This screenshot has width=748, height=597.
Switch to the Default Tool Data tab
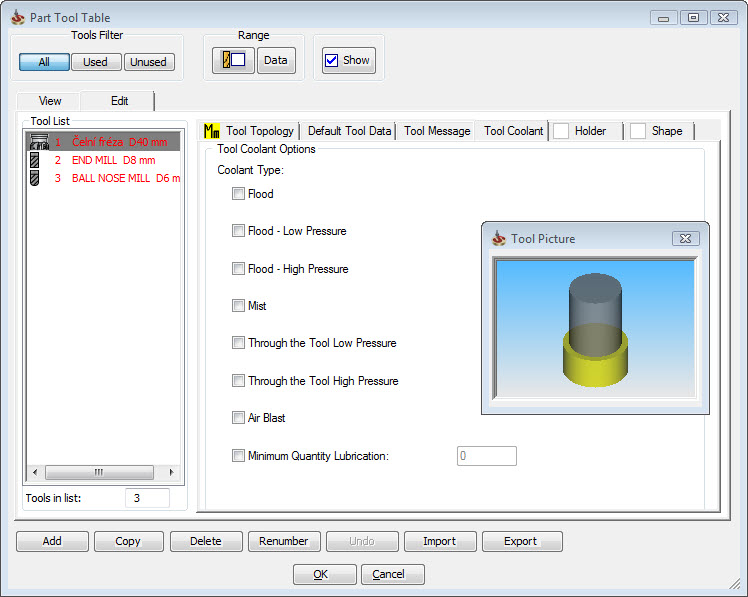pyautogui.click(x=349, y=131)
